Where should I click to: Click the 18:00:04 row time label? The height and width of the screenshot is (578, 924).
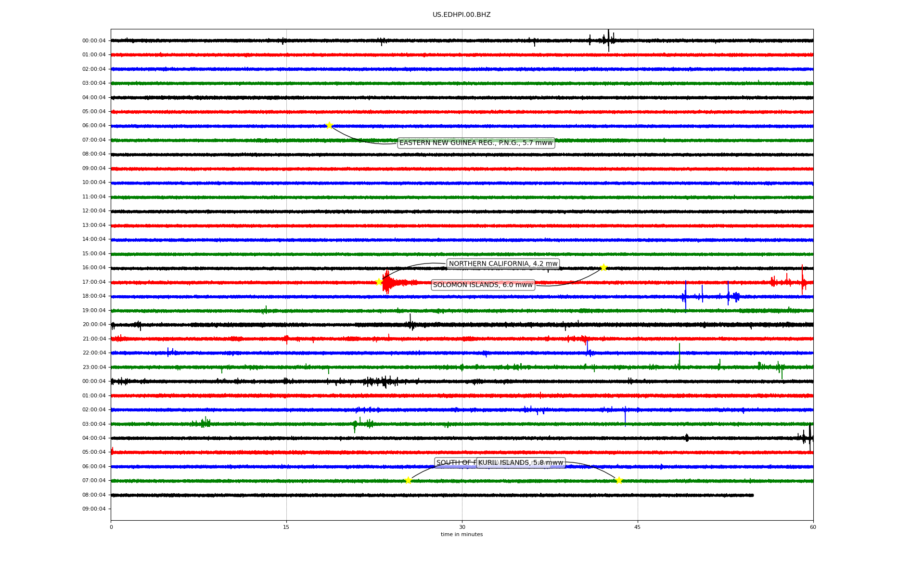[94, 296]
